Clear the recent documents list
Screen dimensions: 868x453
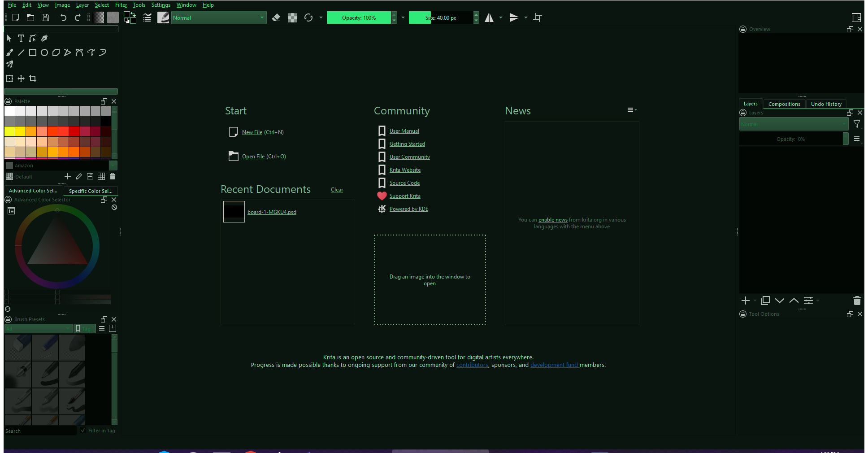337,190
